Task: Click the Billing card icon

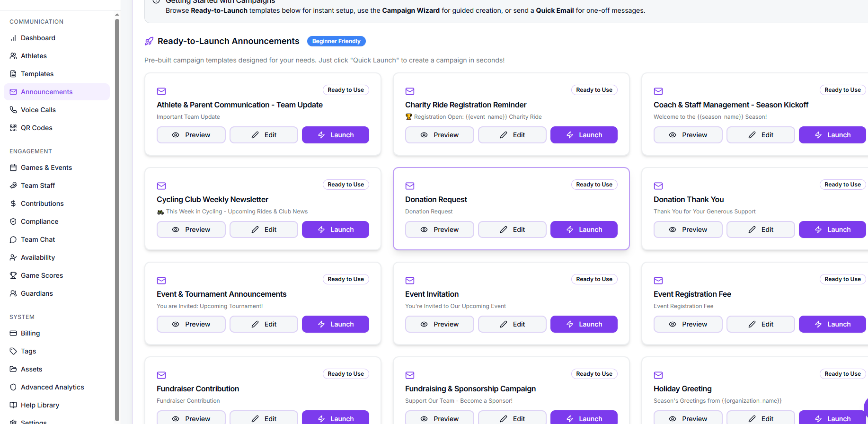Action: 13,333
